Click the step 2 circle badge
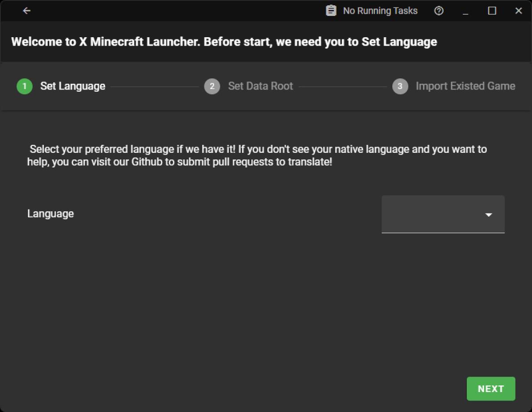 point(212,86)
